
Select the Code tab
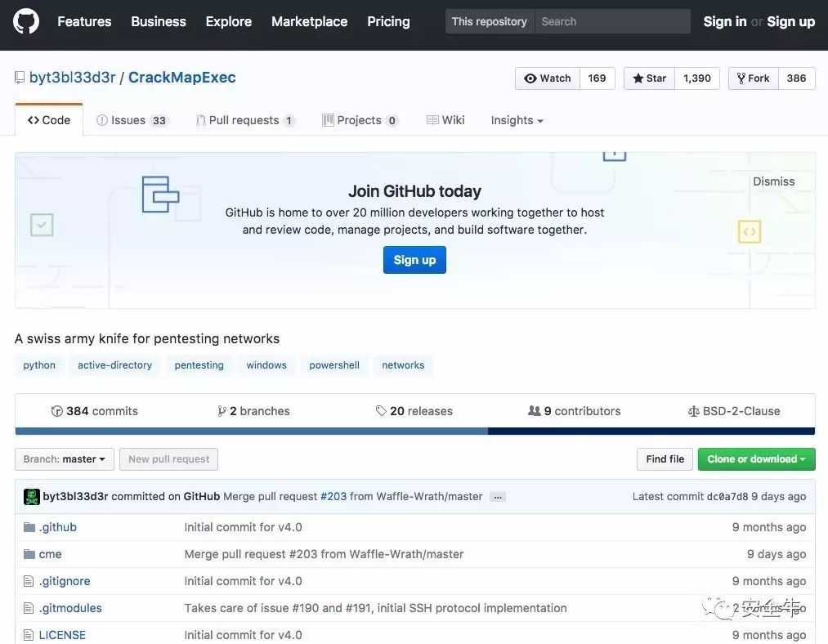[49, 120]
